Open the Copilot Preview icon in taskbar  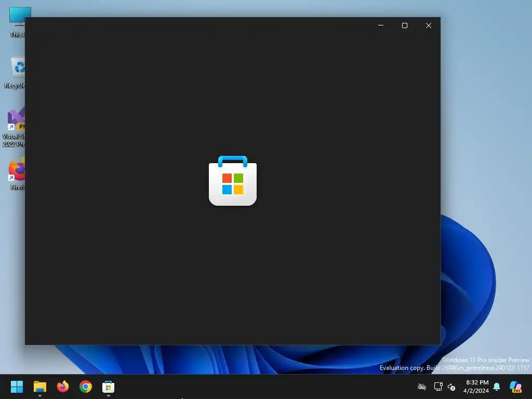coord(516,387)
